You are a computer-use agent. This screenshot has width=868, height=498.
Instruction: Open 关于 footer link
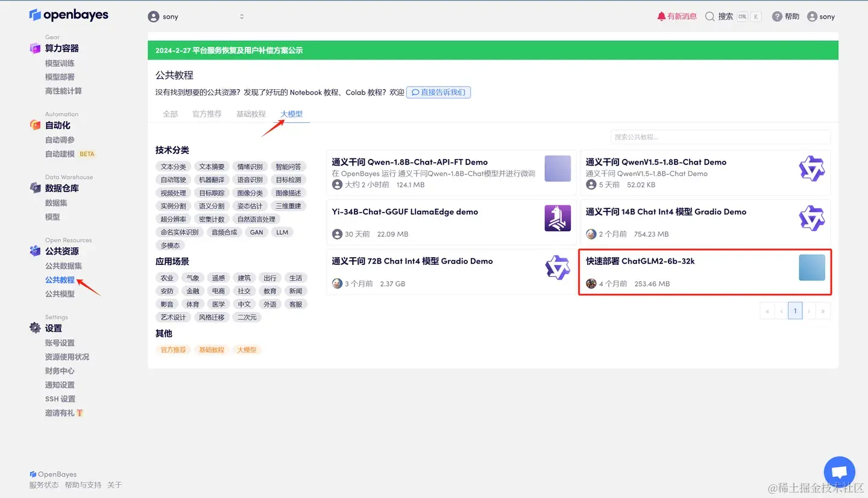point(115,485)
